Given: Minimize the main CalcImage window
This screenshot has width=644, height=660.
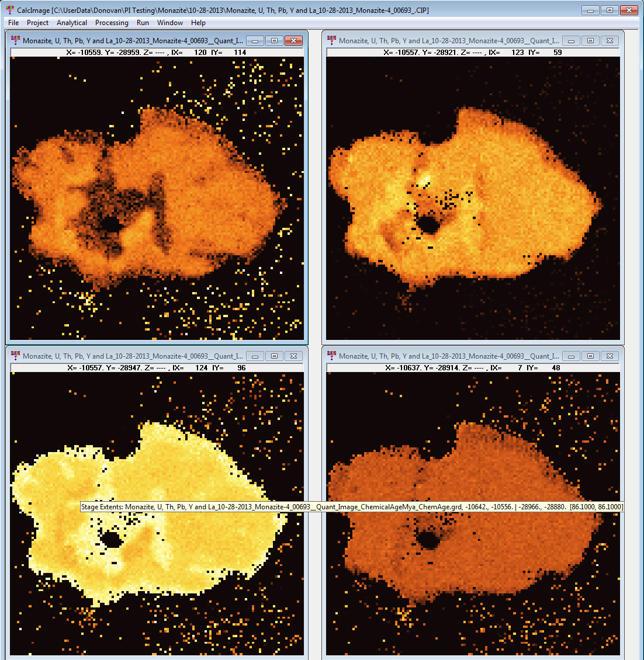Looking at the screenshot, I should coord(590,11).
